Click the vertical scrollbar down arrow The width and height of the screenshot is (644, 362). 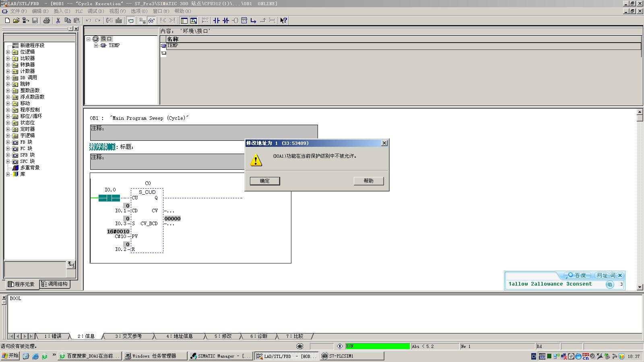(x=640, y=287)
